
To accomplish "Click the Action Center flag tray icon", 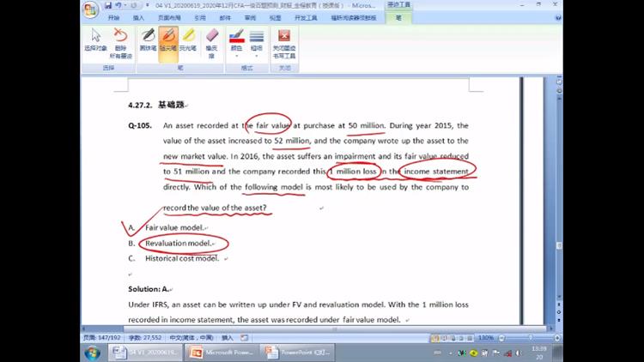I will pyautogui.click(x=496, y=353).
